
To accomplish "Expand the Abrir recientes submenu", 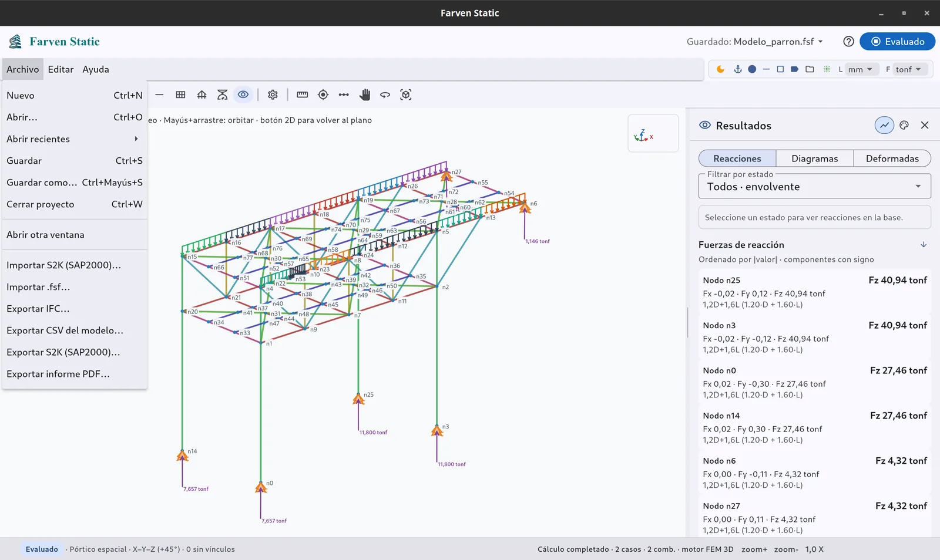I will point(75,139).
